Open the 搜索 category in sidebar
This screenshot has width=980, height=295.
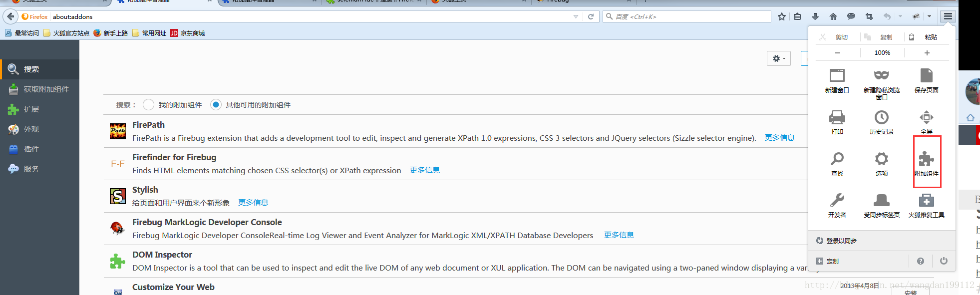40,69
